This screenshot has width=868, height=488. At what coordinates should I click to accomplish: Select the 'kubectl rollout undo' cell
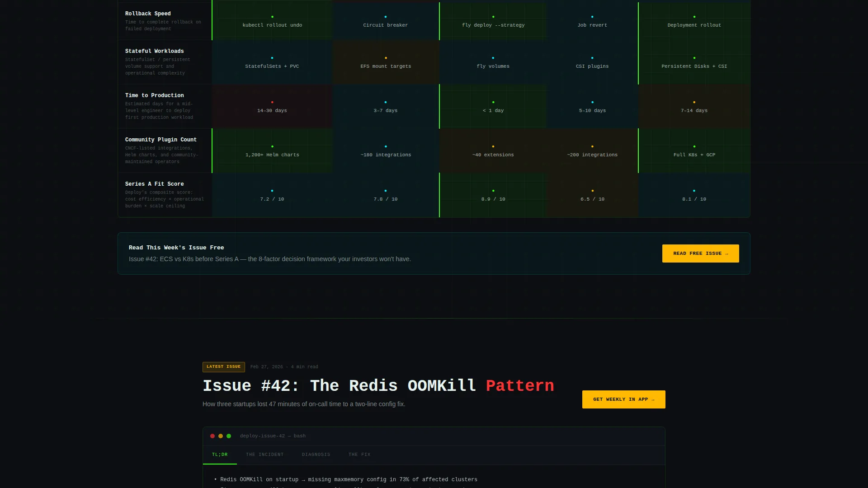(x=272, y=21)
